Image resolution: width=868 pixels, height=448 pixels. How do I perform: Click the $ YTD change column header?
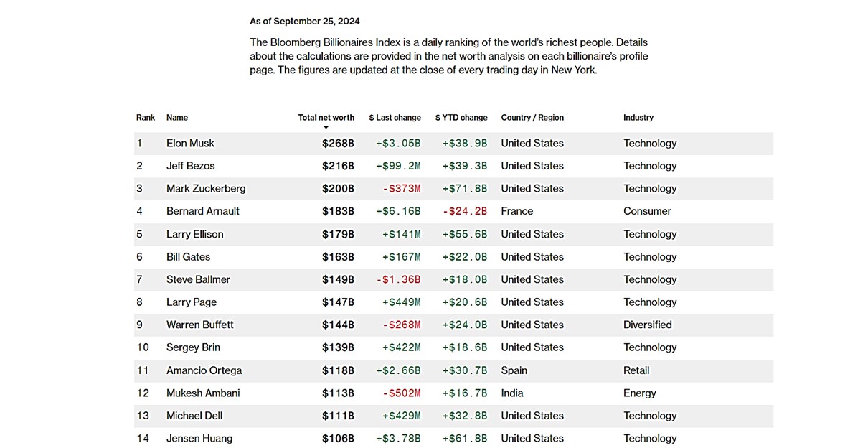coord(461,118)
